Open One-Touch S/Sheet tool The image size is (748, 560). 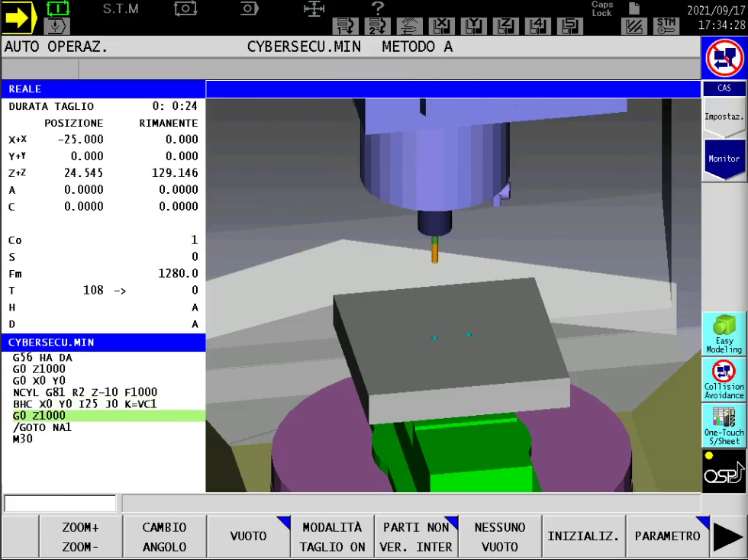point(724,425)
